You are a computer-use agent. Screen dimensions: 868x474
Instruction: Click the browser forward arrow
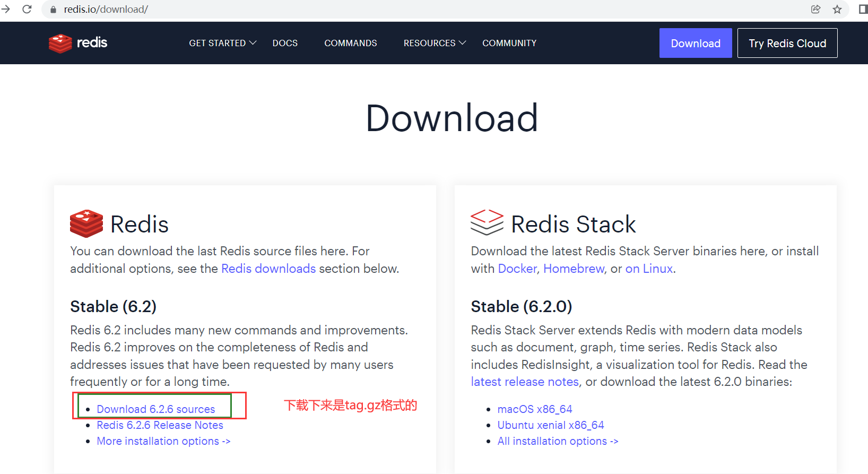click(5, 9)
